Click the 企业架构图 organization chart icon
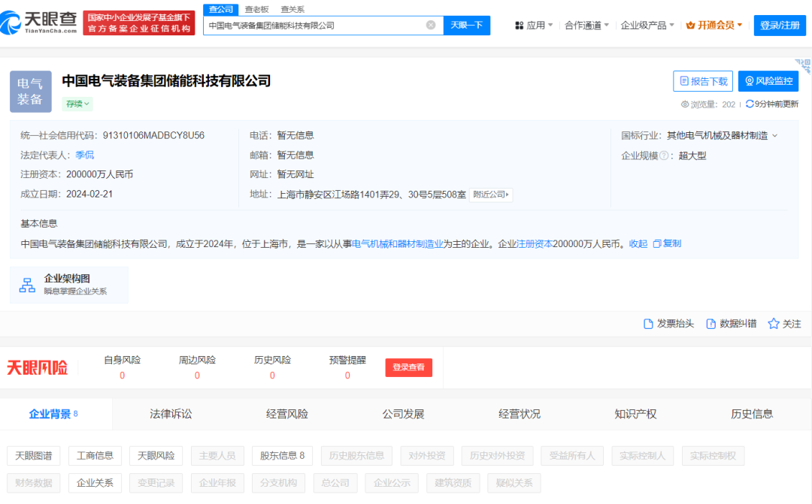Screen dimensions: 812x504 click(x=27, y=285)
